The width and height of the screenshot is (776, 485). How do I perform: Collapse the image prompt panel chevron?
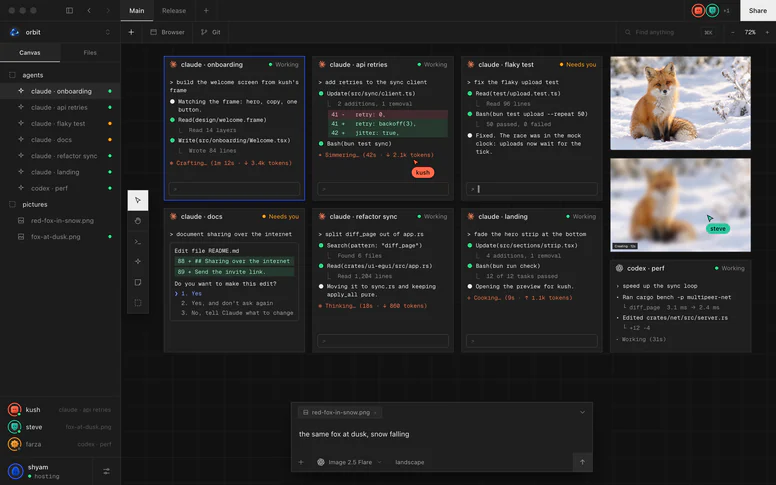point(582,412)
